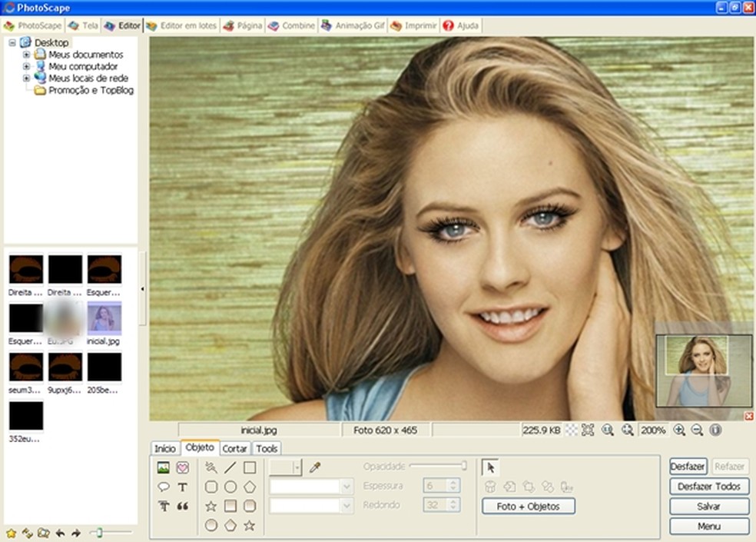
Task: Click the favorites star icon
Action: [11, 532]
